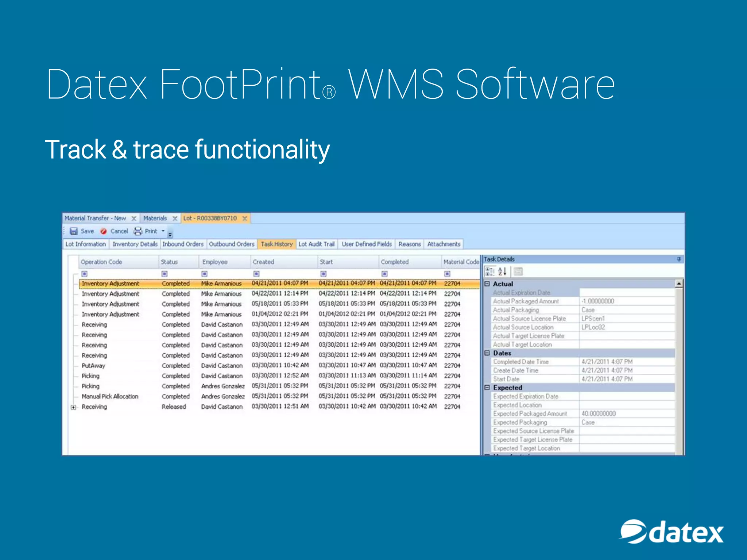Screen dimensions: 747x560
Task: Click the Start column filter icon
Action: click(324, 273)
